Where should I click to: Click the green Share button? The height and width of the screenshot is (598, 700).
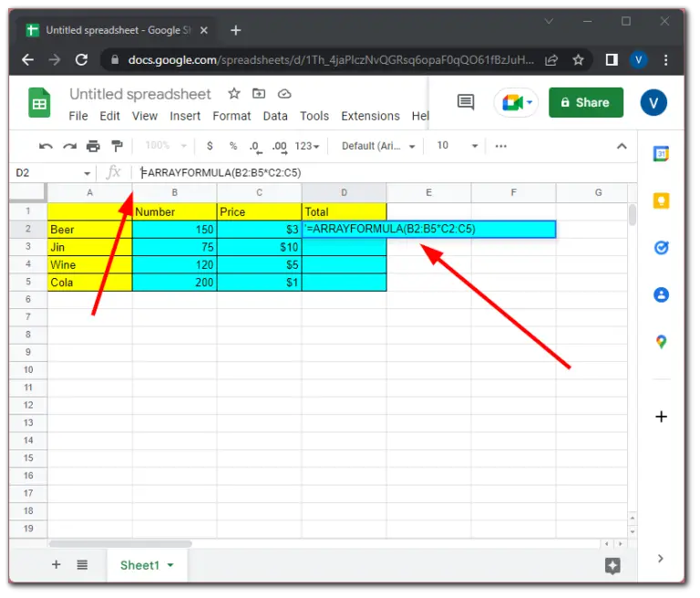[x=587, y=103]
